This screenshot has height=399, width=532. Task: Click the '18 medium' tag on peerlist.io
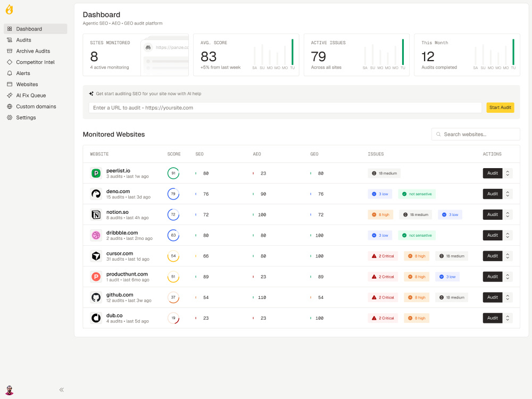coord(384,173)
